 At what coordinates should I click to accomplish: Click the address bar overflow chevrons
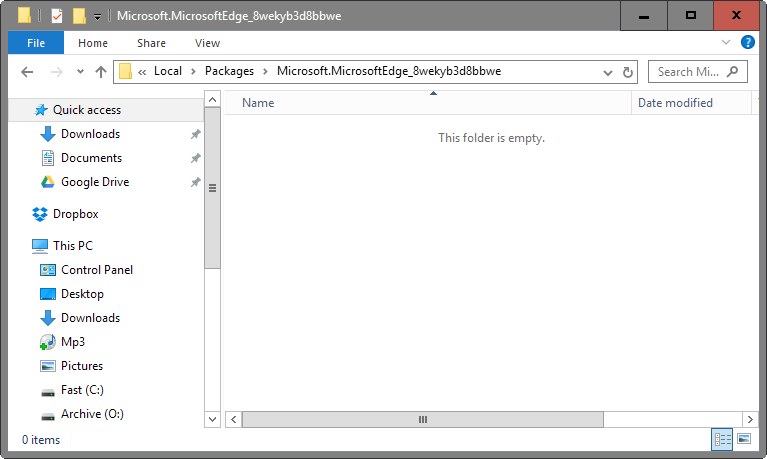click(x=142, y=72)
